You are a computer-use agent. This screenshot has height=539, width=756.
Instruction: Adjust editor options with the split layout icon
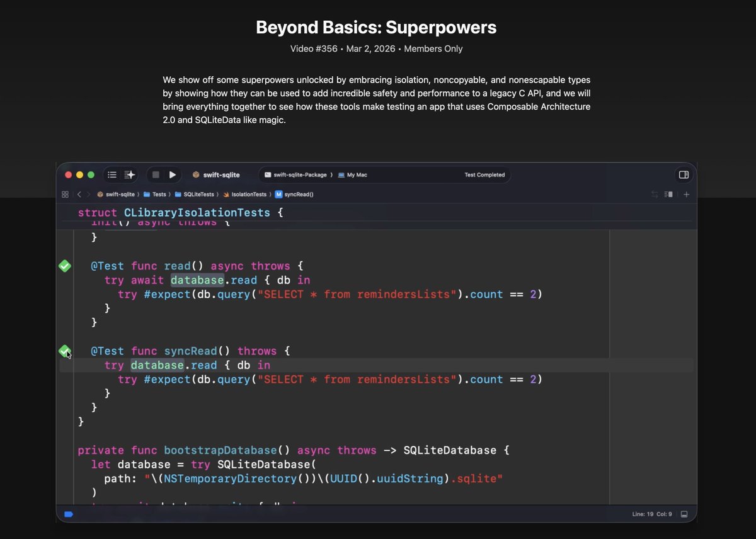(x=669, y=195)
